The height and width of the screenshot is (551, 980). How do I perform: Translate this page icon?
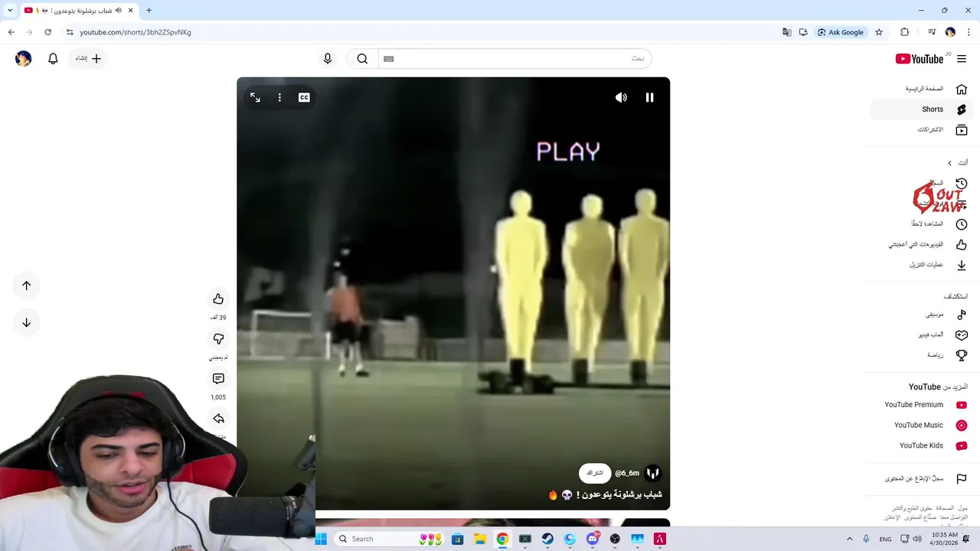click(786, 32)
